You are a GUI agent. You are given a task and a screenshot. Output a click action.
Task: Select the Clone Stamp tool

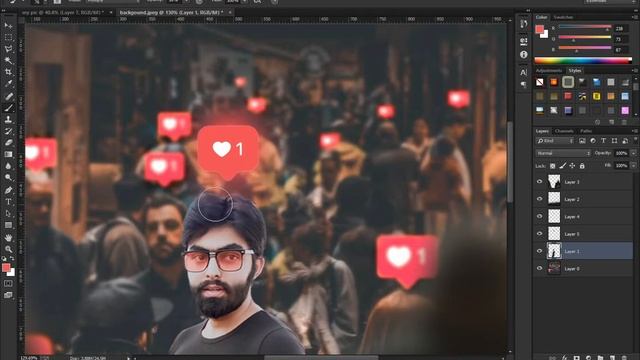click(8, 120)
